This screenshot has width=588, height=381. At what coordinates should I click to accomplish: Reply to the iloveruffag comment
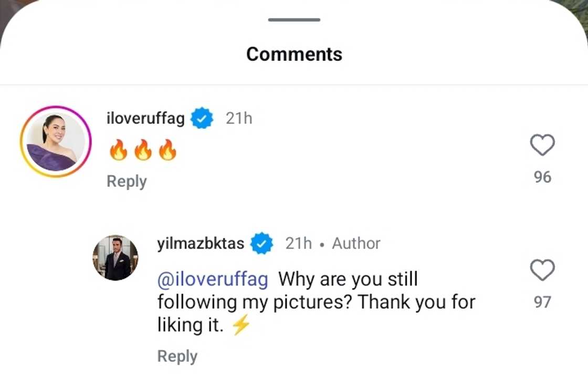tap(127, 181)
